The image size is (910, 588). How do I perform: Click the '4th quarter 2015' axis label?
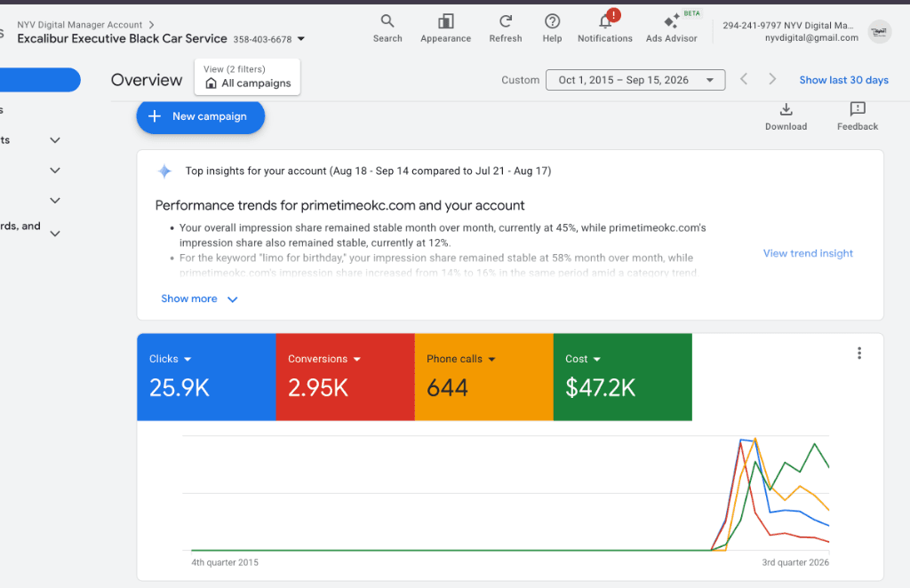point(225,562)
